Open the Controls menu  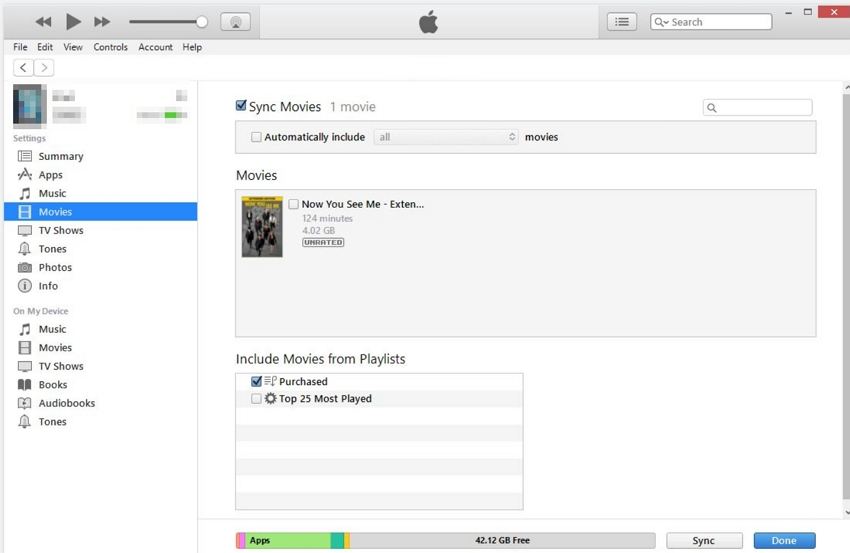pyautogui.click(x=110, y=47)
